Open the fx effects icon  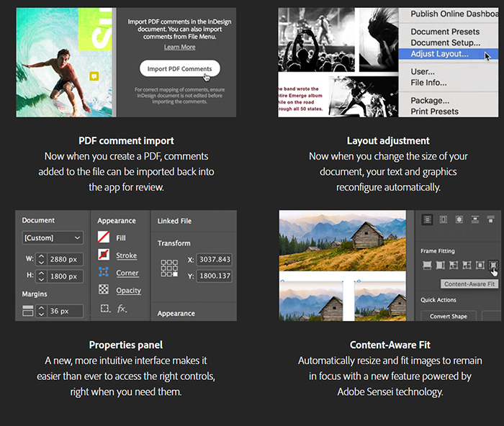122,308
